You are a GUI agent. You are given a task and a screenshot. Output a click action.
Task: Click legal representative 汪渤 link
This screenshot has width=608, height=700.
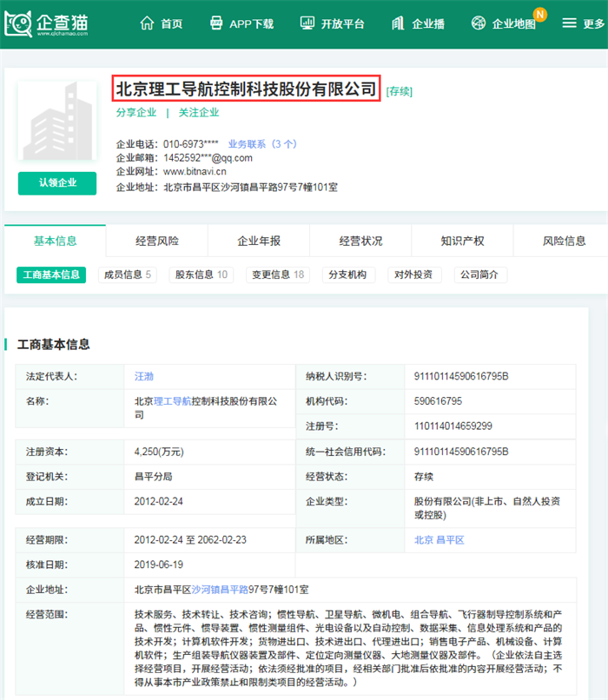click(x=143, y=376)
